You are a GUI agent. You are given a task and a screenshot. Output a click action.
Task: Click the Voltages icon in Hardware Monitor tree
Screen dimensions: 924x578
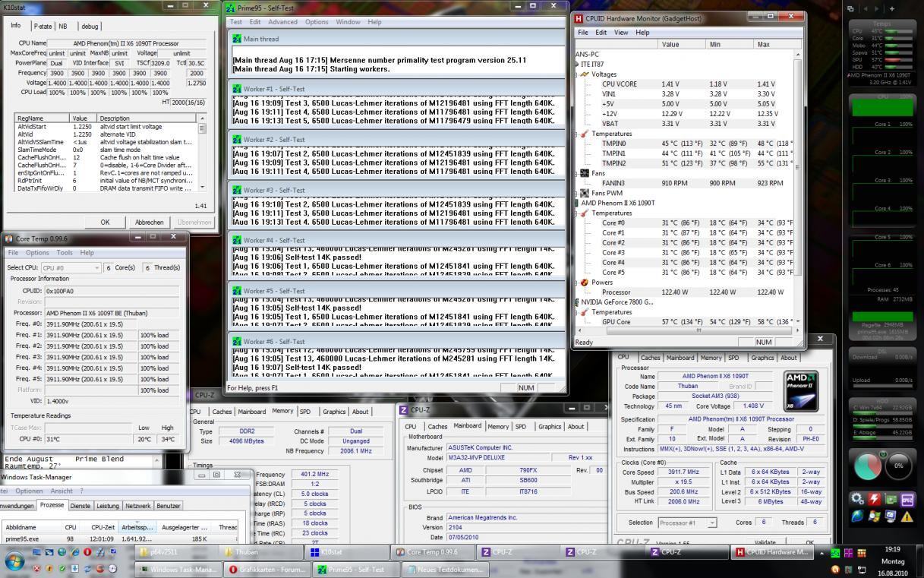(585, 74)
